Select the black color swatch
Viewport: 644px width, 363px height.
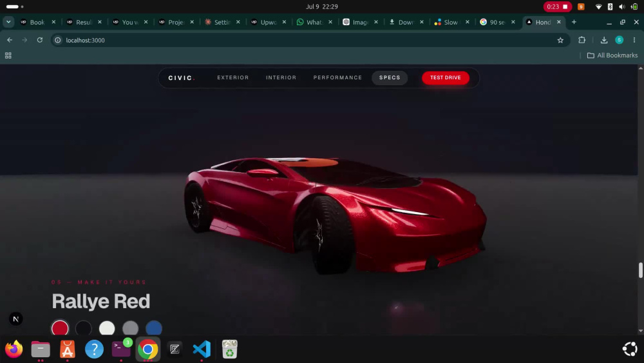coord(83,328)
